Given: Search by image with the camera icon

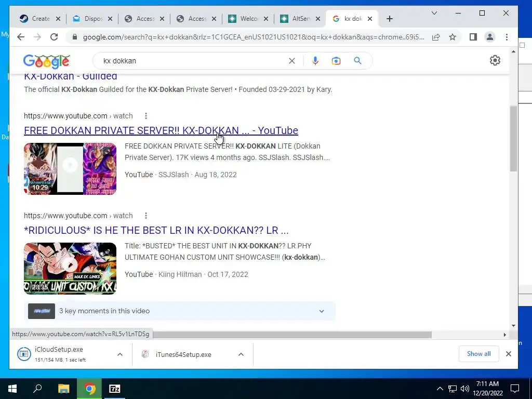Looking at the screenshot, I should click(x=336, y=61).
